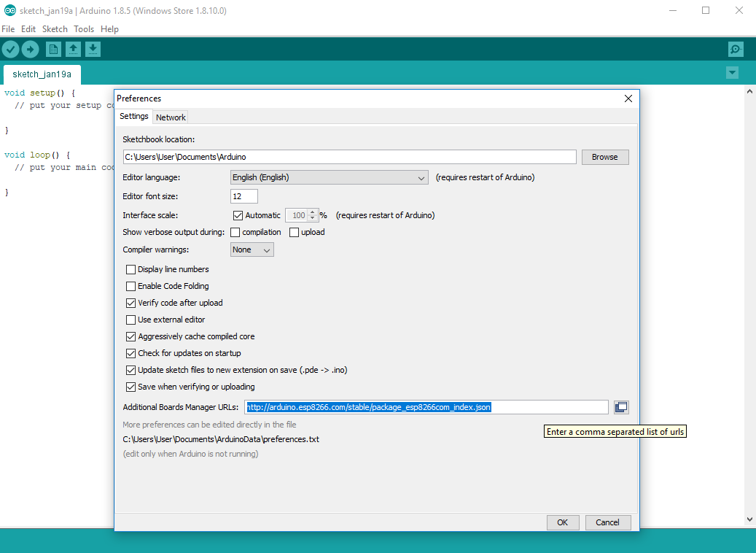Open the File menu
756x553 pixels.
tap(8, 29)
